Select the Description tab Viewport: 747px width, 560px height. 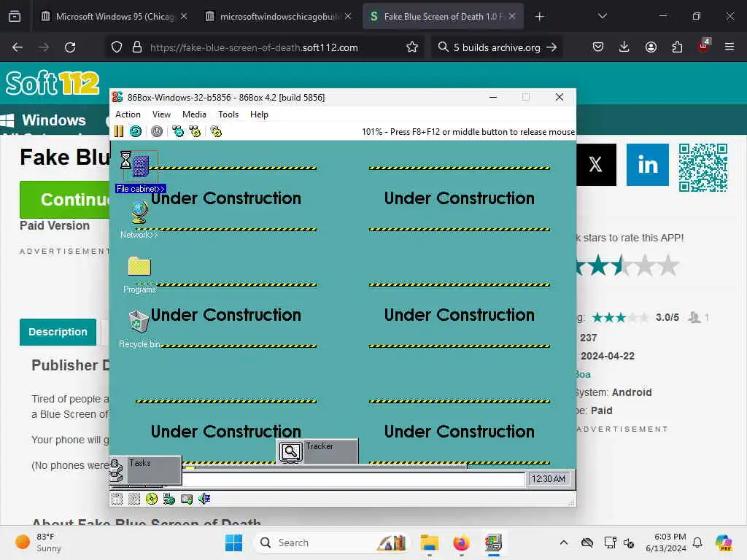pos(58,332)
